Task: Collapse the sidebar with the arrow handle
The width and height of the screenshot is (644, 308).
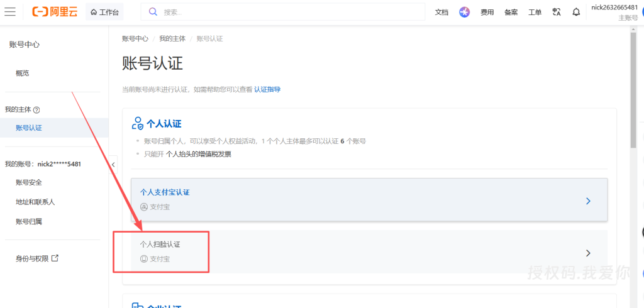Action: click(113, 165)
